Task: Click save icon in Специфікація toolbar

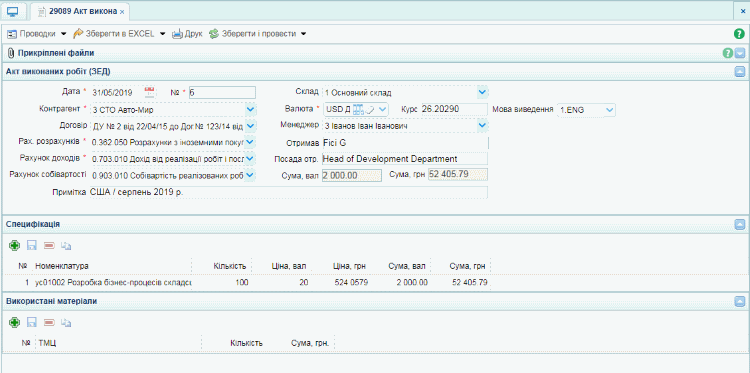Action: coord(32,246)
